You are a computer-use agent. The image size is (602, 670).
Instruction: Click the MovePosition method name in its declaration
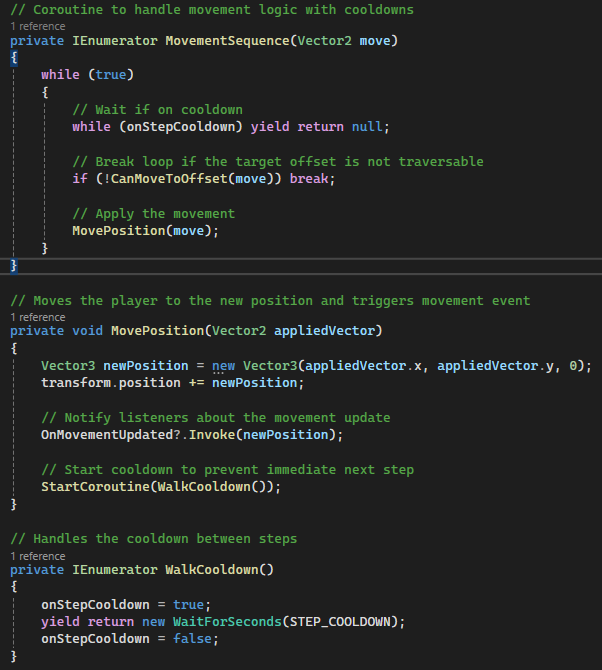click(x=158, y=331)
